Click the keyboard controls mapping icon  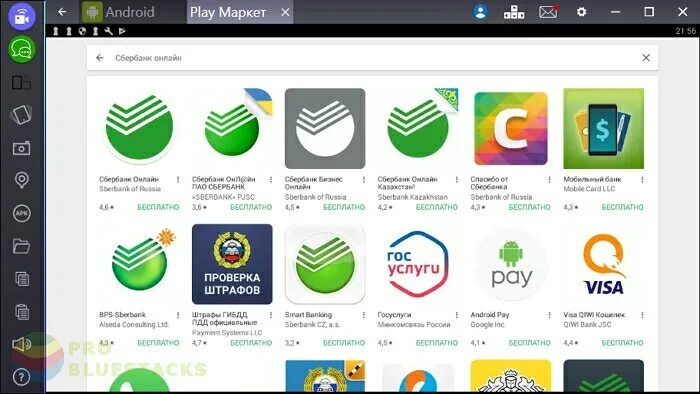coord(514,12)
